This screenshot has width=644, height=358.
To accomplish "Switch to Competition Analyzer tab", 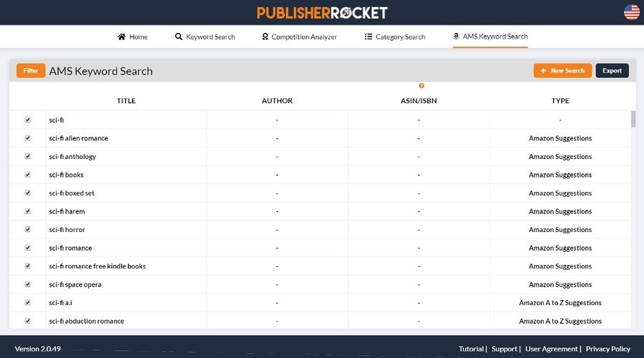I will 299,37.
